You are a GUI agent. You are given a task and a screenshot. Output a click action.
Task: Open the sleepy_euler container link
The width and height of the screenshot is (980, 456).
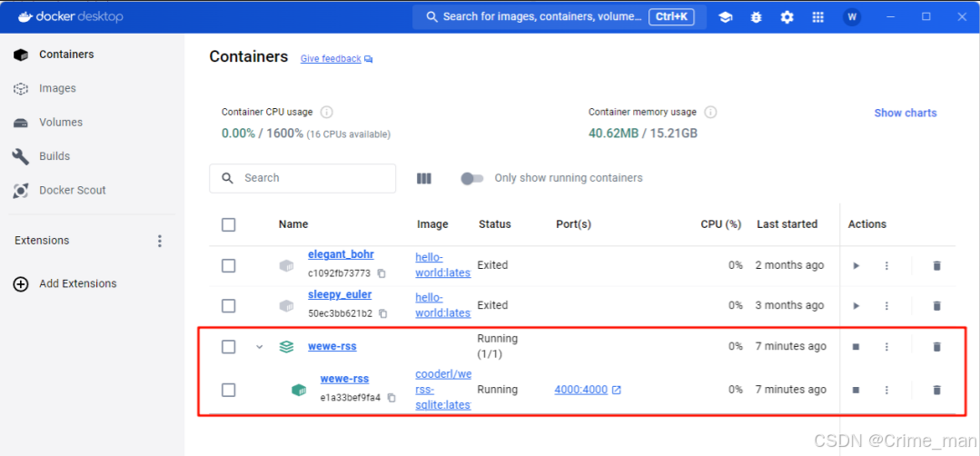tap(340, 294)
